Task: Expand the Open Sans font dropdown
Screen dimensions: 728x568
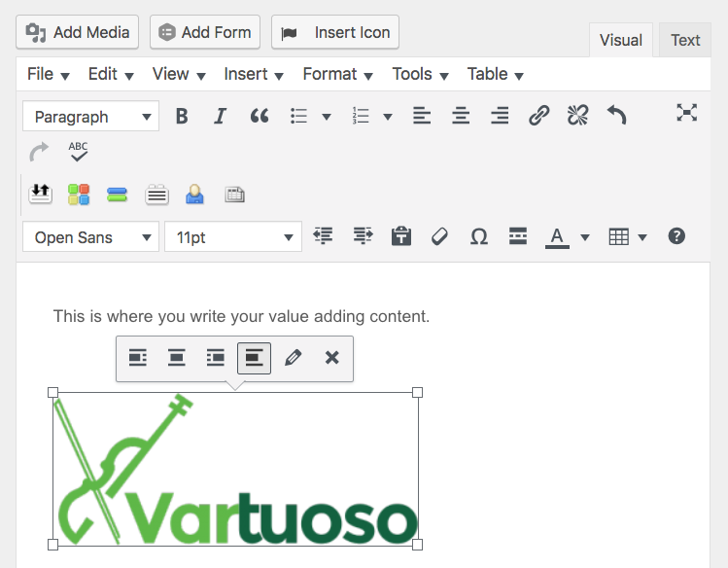Action: [x=91, y=237]
